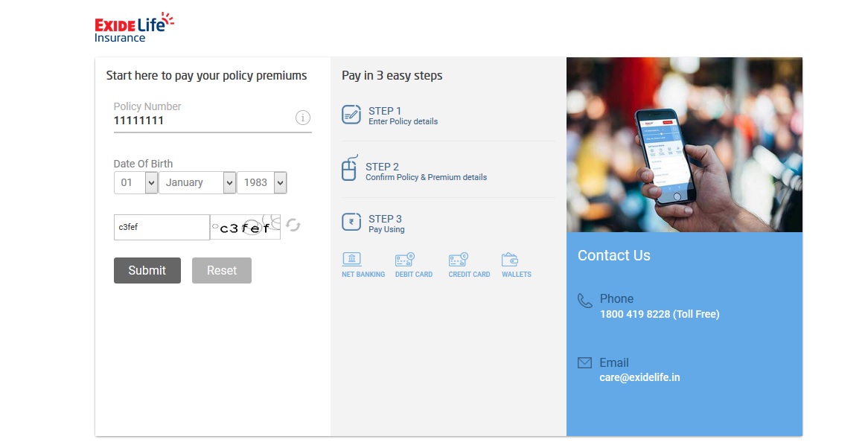Image resolution: width=868 pixels, height=445 pixels.
Task: Click the care@exidelife.in email address
Action: click(x=639, y=378)
